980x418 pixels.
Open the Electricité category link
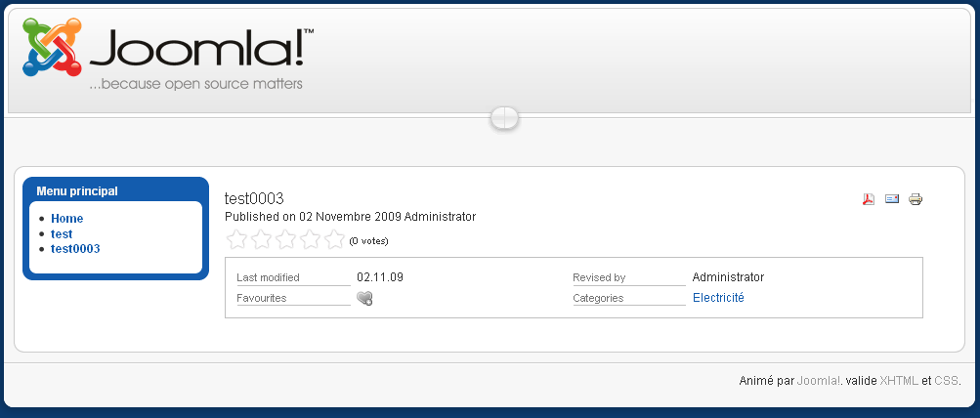tap(718, 298)
